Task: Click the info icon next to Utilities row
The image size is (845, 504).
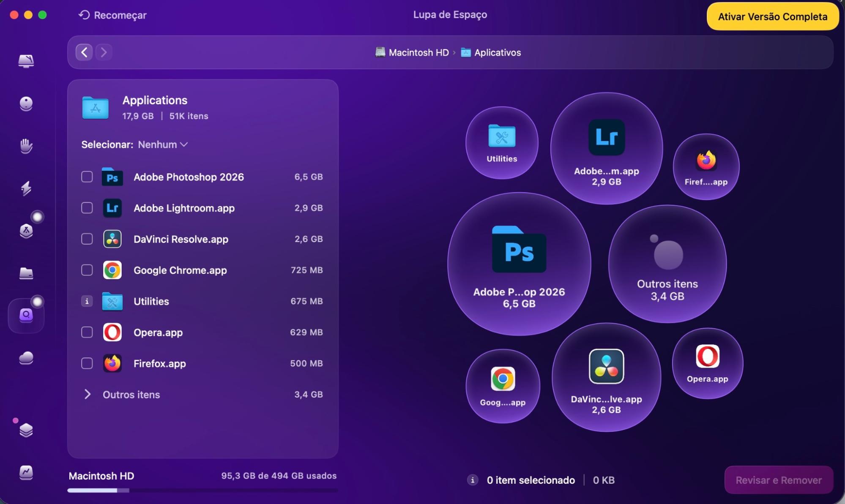Action: point(87,301)
